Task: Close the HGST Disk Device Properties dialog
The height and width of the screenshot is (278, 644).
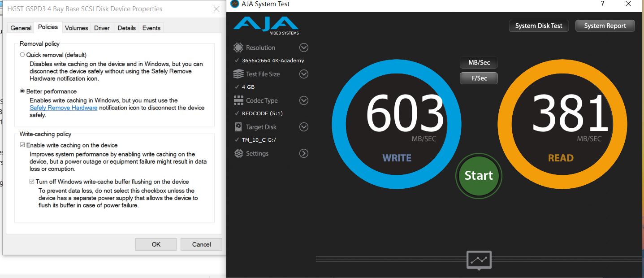Action: (x=216, y=9)
